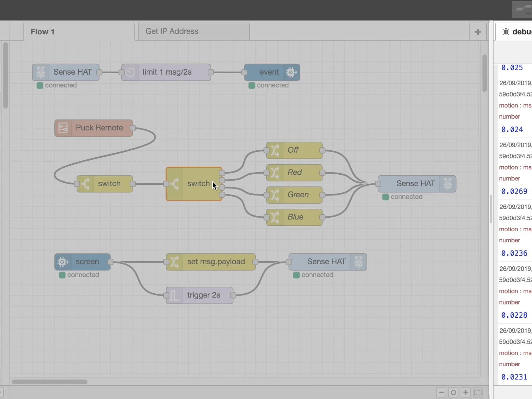Image resolution: width=532 pixels, height=399 pixels.
Task: Select the highlighted orange-outlined switch node
Action: tap(194, 184)
